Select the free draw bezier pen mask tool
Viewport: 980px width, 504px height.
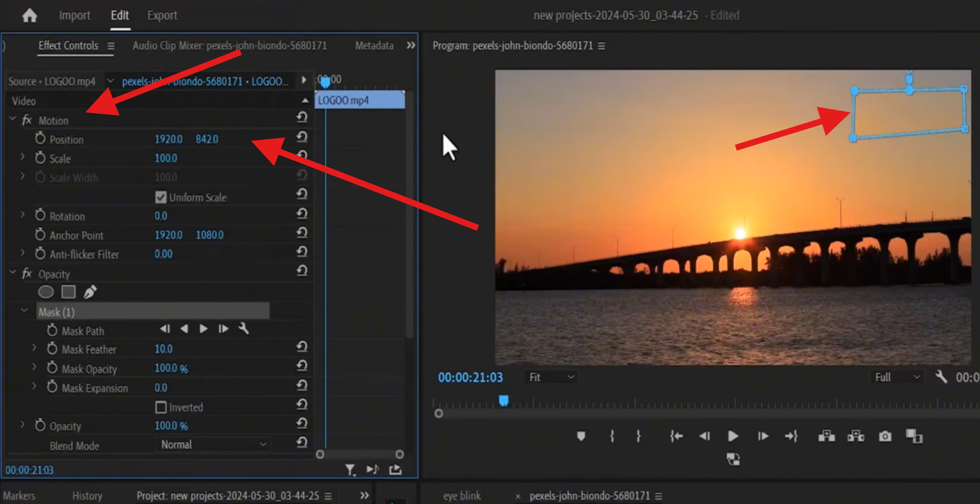tap(90, 292)
